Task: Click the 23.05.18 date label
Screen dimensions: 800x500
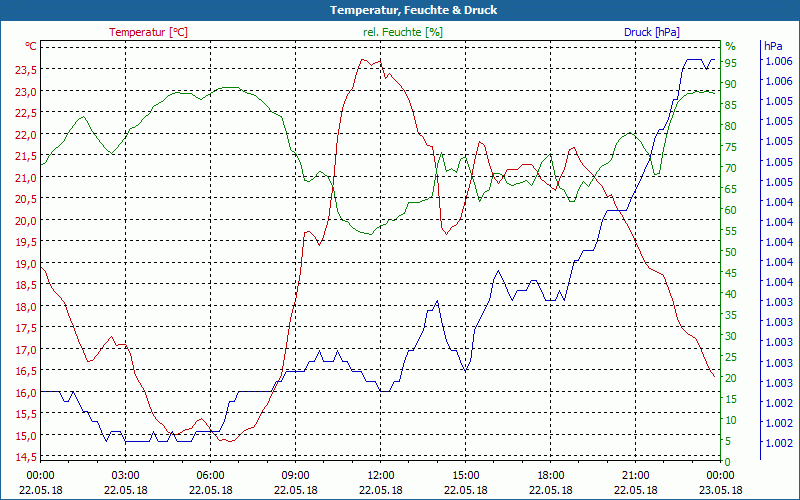Action: pos(720,490)
